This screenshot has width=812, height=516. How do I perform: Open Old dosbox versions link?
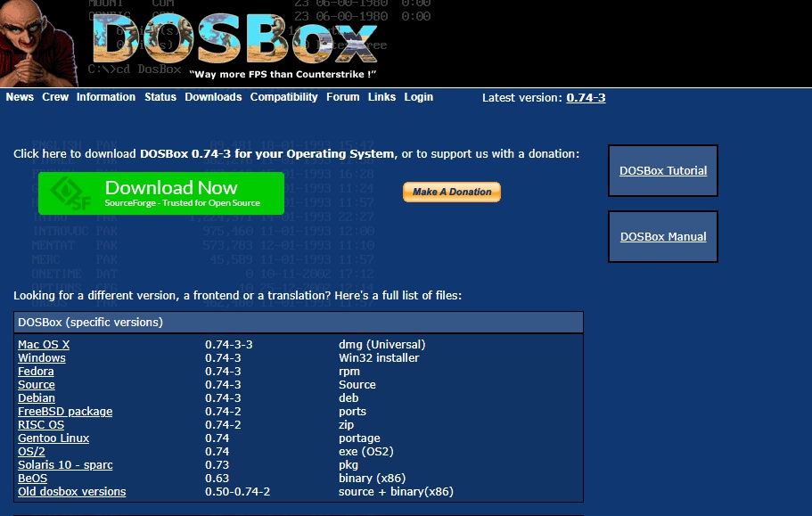click(x=72, y=492)
